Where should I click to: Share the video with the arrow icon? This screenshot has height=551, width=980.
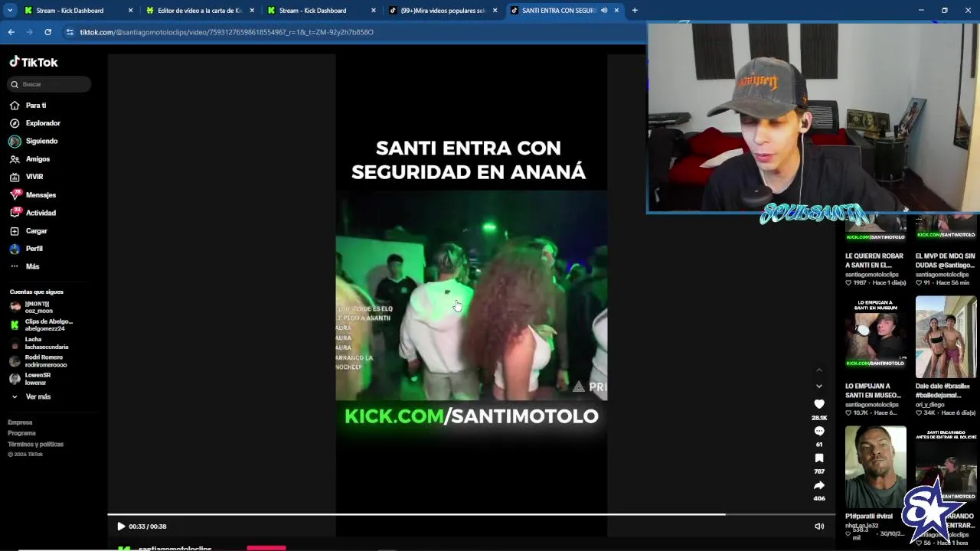(819, 485)
